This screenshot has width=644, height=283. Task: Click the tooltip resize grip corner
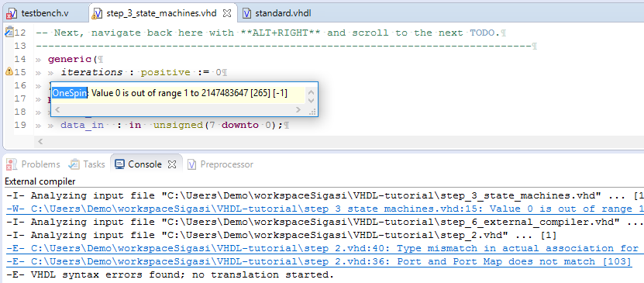(x=312, y=112)
